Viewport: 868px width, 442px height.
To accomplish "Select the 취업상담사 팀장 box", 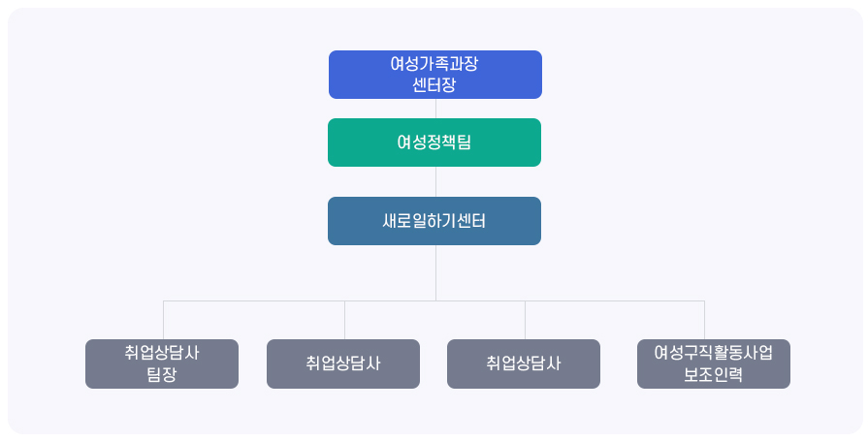I will pyautogui.click(x=162, y=364).
